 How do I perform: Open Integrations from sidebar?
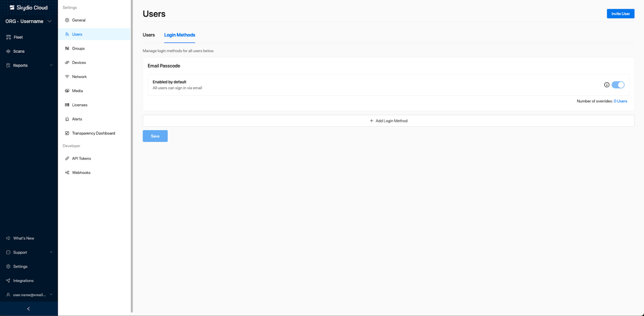[x=29, y=281]
